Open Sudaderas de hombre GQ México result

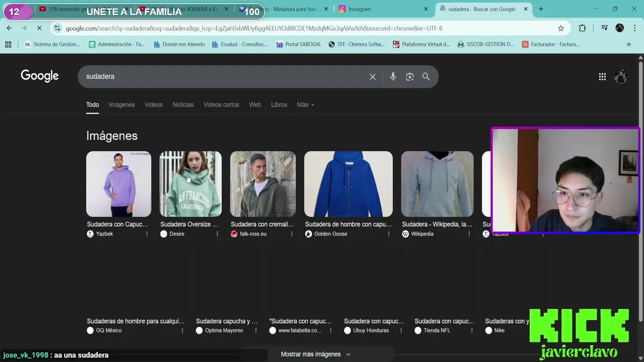coord(136,321)
